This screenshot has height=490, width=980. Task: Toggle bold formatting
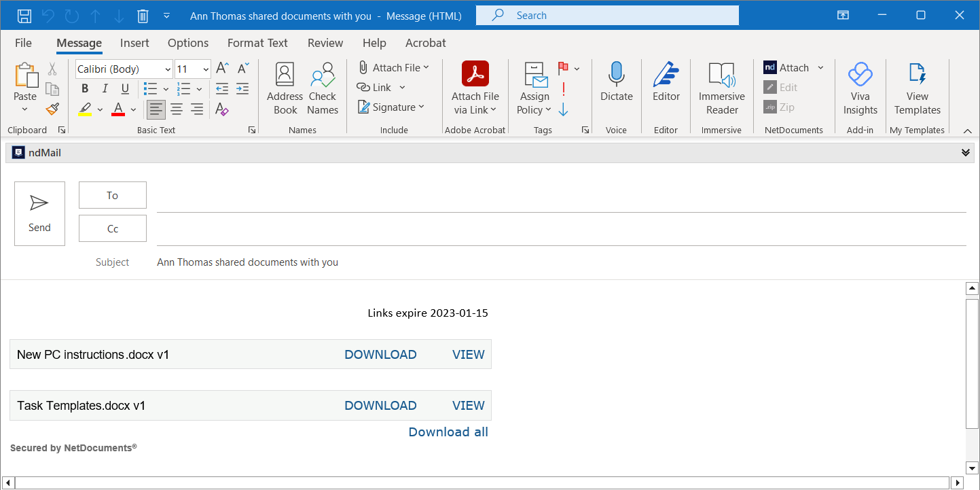click(x=84, y=88)
